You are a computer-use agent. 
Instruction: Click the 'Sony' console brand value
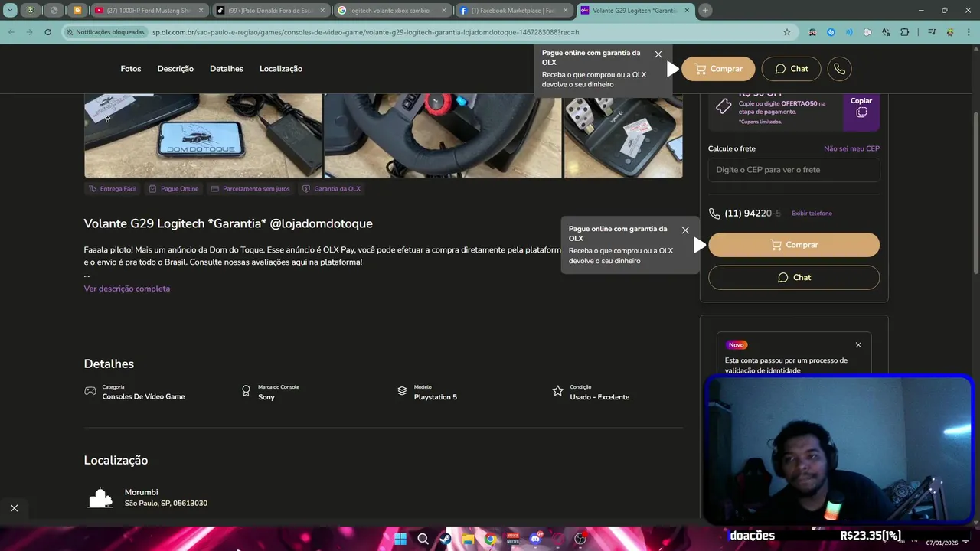266,397
